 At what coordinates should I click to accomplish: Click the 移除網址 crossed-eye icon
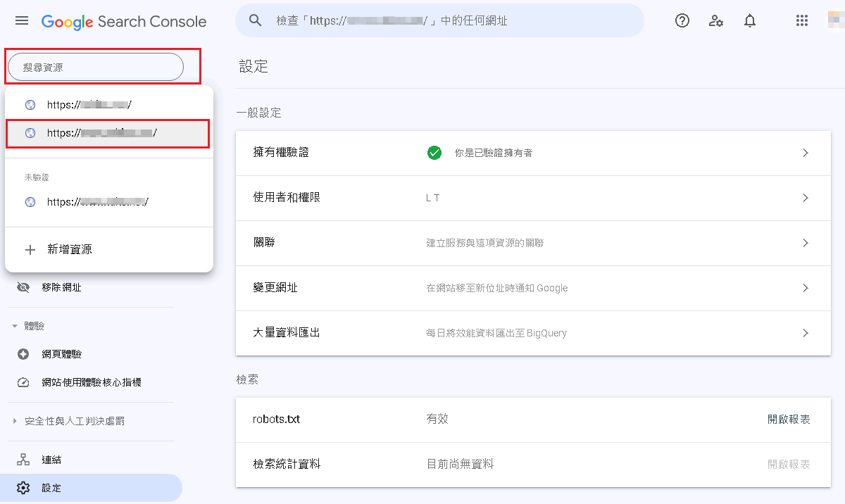[23, 287]
